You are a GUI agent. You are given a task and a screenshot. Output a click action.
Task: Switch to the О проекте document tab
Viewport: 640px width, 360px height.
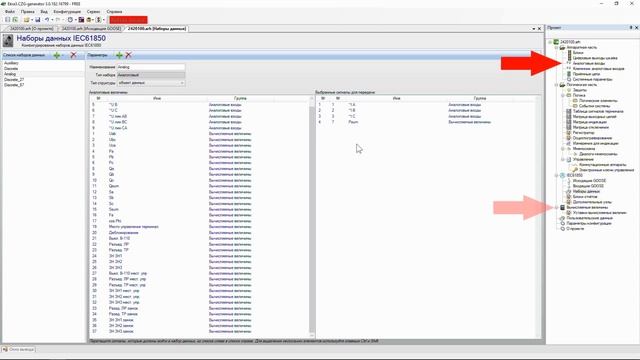(31, 29)
